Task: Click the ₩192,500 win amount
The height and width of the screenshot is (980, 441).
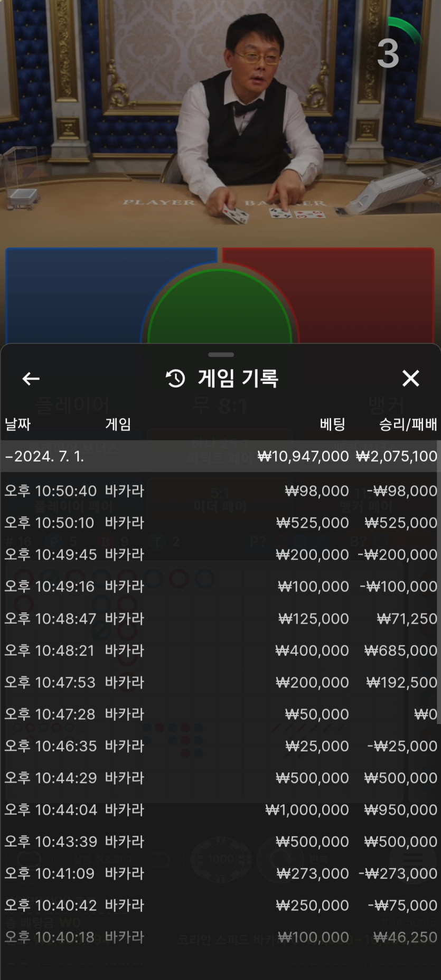Action: tap(402, 682)
